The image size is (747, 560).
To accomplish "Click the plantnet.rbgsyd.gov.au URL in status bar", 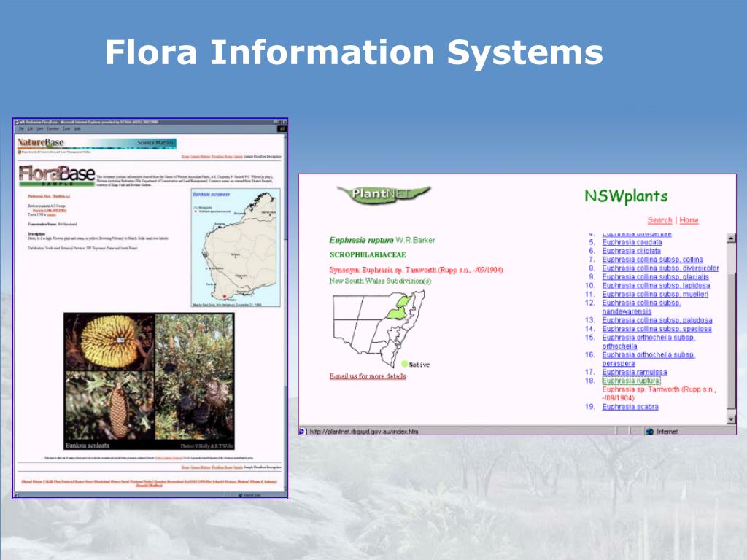I will coord(364,432).
